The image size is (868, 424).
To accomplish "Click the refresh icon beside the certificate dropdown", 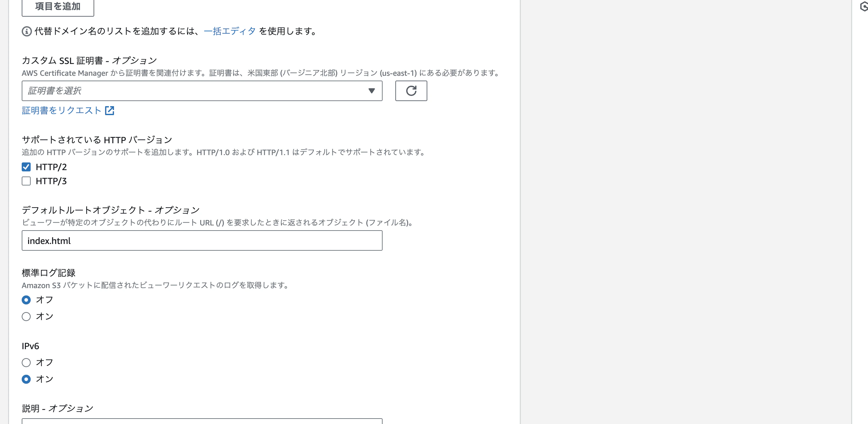I will [411, 91].
